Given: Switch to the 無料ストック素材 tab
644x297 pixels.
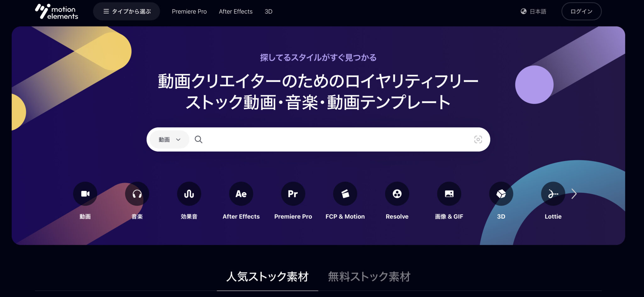Looking at the screenshot, I should click(369, 277).
